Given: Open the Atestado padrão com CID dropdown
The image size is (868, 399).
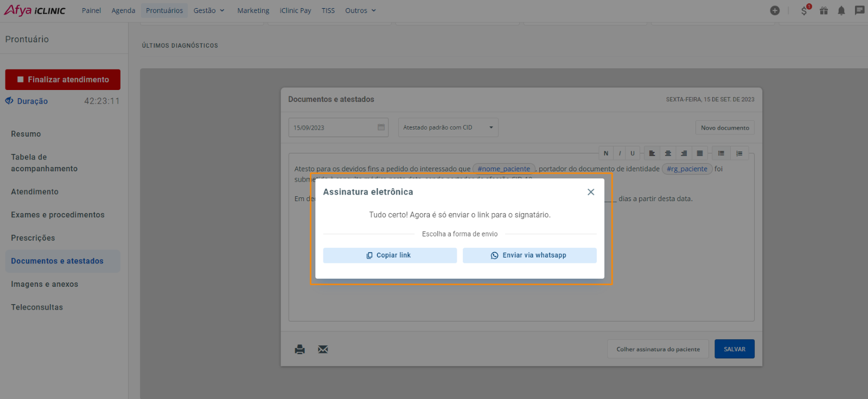Looking at the screenshot, I should [x=448, y=127].
